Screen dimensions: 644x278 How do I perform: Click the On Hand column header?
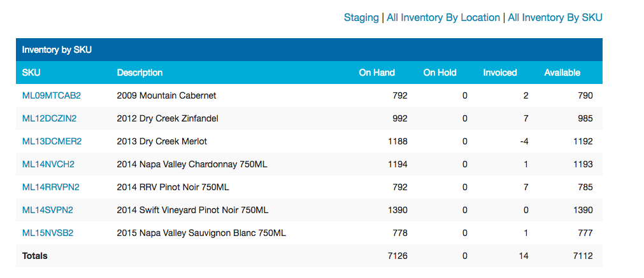click(x=376, y=73)
